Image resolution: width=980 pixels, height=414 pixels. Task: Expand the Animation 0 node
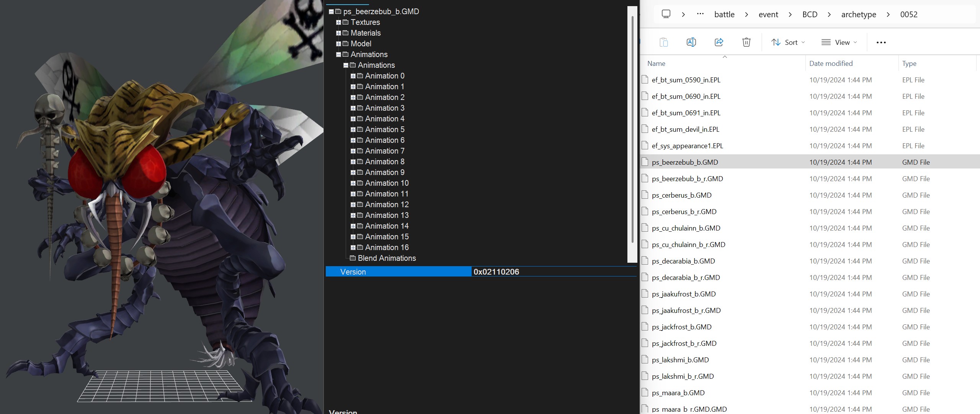353,76
